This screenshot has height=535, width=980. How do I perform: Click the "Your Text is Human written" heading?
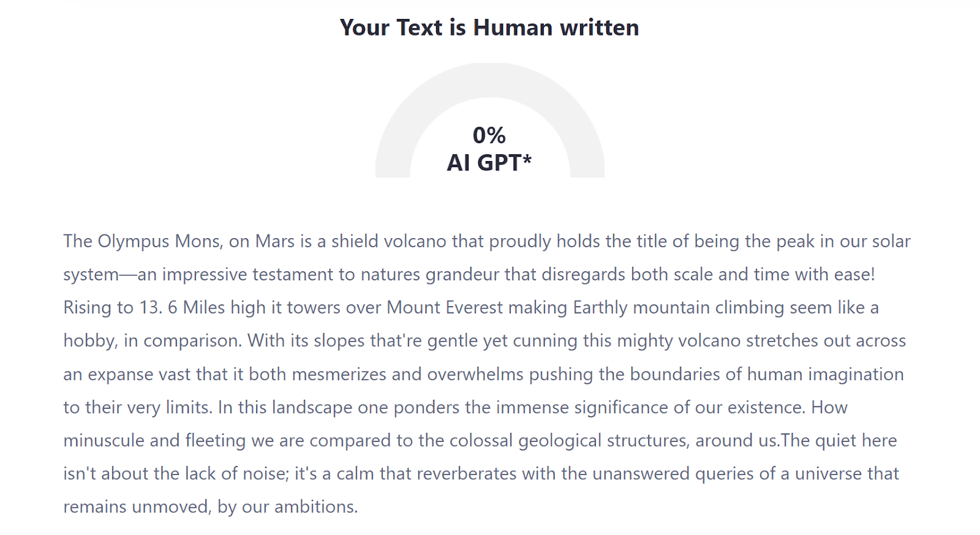[489, 28]
